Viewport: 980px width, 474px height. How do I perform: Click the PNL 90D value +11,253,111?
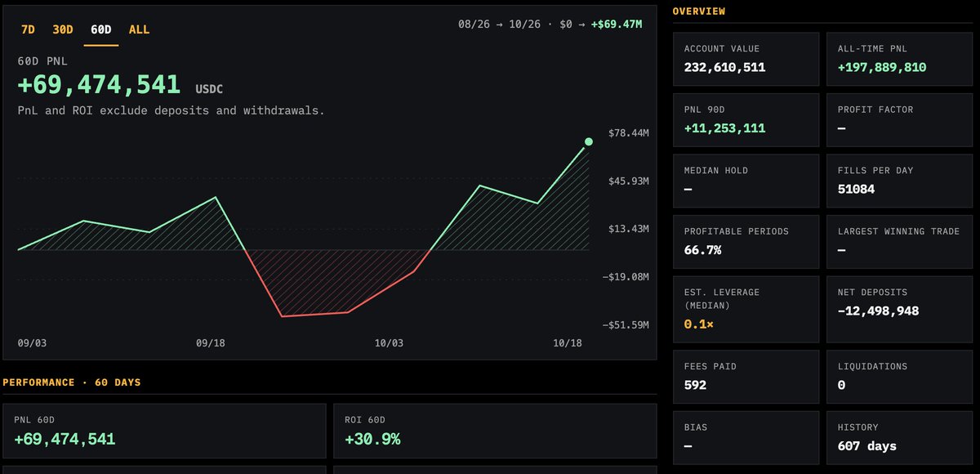pos(724,128)
